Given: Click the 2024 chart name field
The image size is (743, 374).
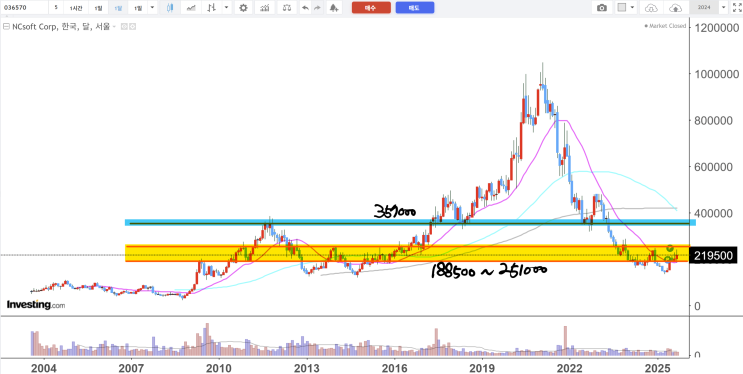Looking at the screenshot, I should (x=704, y=8).
